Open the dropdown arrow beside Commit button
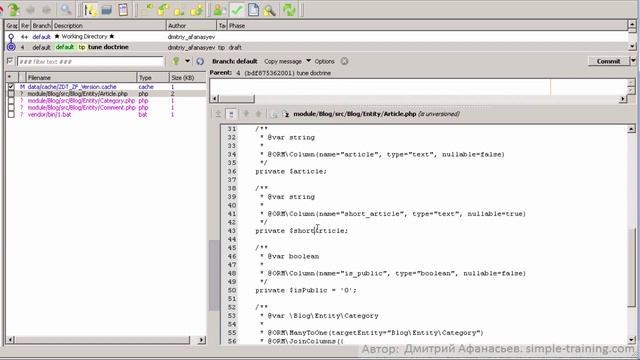Viewport: 640px width, 360px height. (633, 61)
